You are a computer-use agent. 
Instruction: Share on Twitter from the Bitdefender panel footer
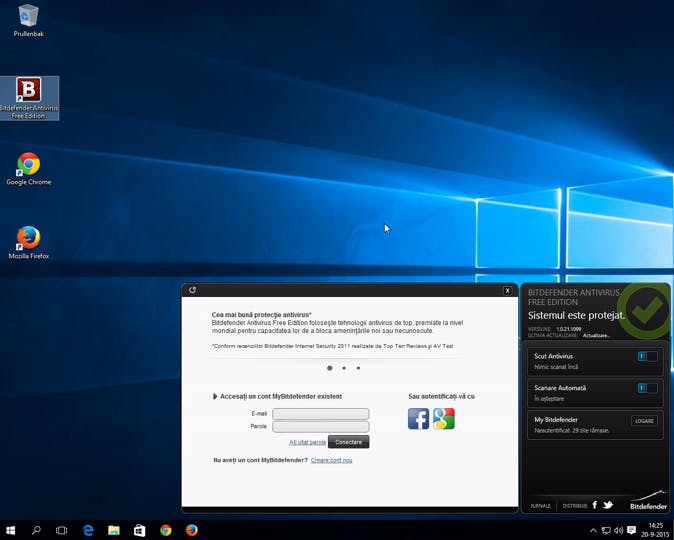point(607,505)
